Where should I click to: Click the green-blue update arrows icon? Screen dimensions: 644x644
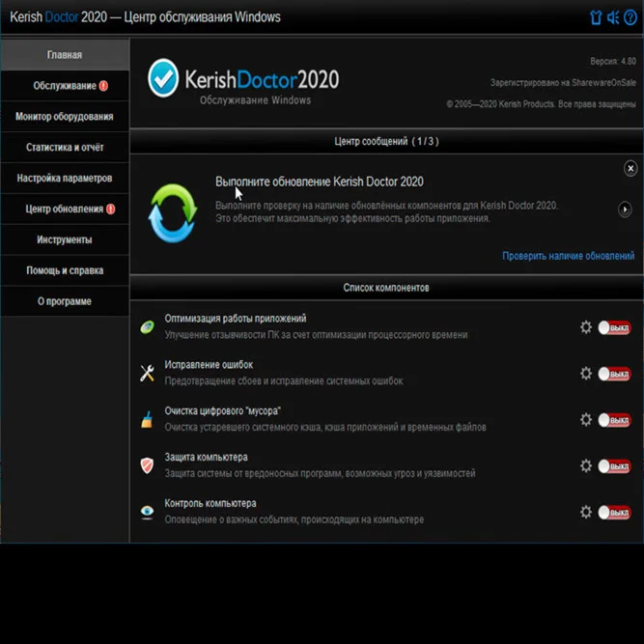pyautogui.click(x=173, y=212)
